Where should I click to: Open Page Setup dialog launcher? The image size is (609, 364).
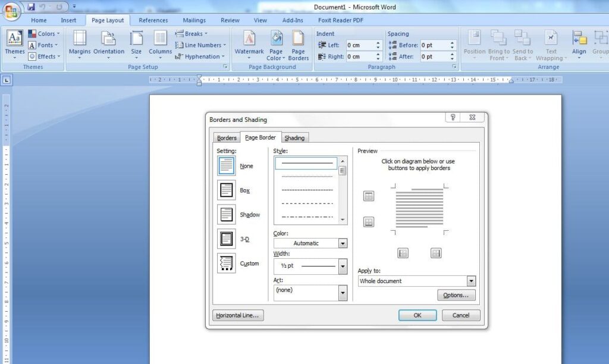point(225,67)
